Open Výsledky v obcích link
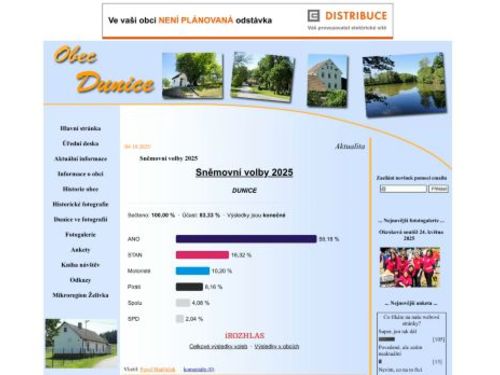Screen dimensions: 500x375 point(277,347)
